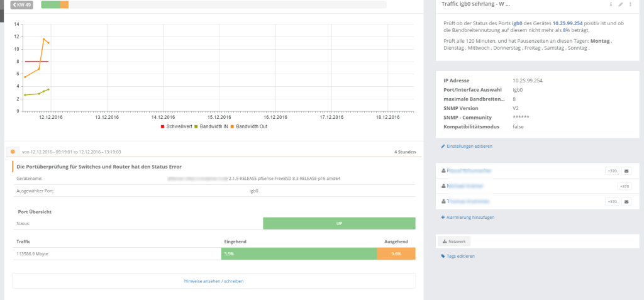Select the Netzwerk tag
Image resolution: width=644 pixels, height=300 pixels.
tap(453, 241)
